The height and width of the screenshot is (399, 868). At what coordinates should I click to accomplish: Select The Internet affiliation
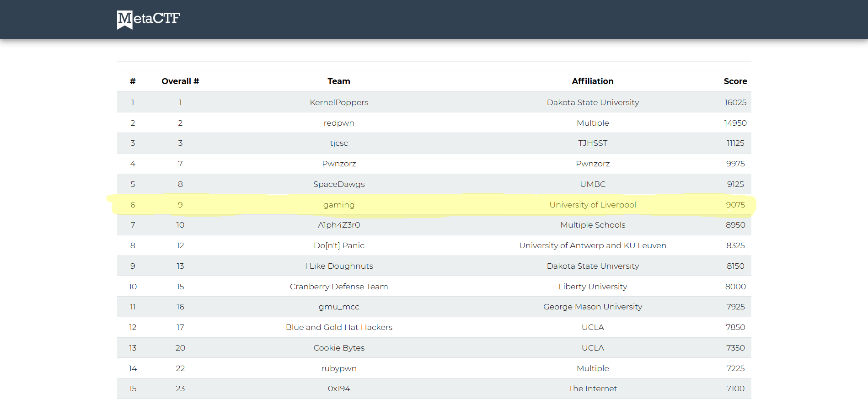click(593, 388)
